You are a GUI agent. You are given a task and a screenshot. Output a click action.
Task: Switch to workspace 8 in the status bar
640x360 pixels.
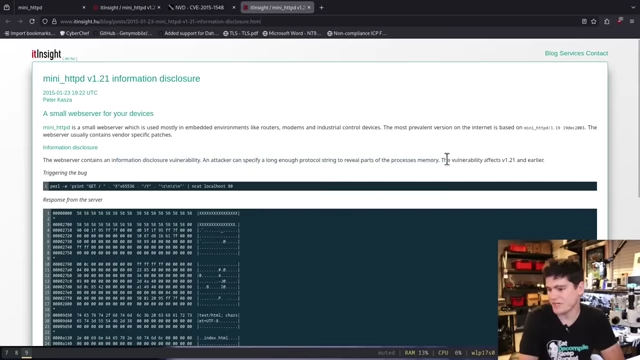tap(16, 353)
